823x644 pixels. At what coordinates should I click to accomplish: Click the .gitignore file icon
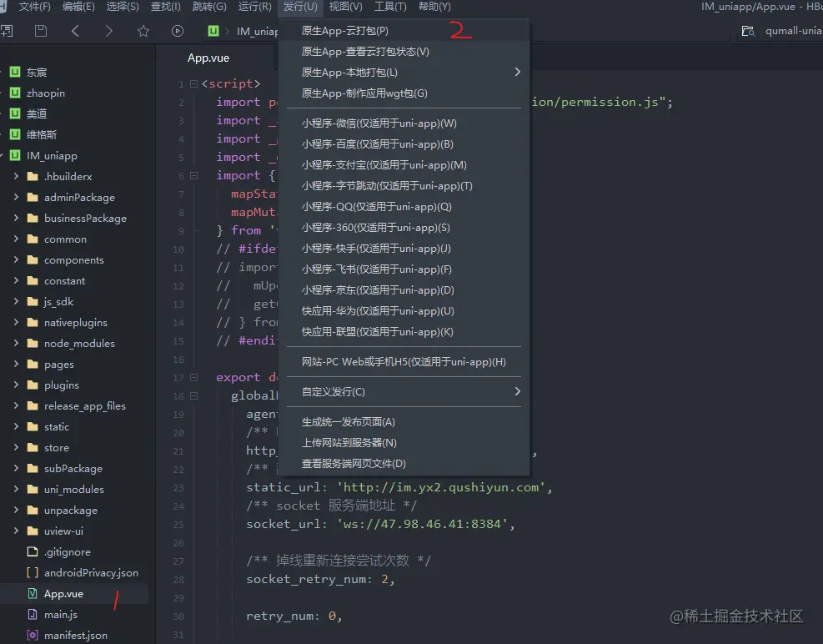point(33,551)
